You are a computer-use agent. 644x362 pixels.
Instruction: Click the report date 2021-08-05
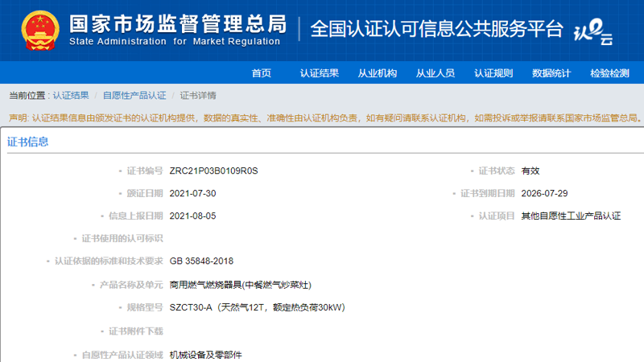tap(192, 216)
